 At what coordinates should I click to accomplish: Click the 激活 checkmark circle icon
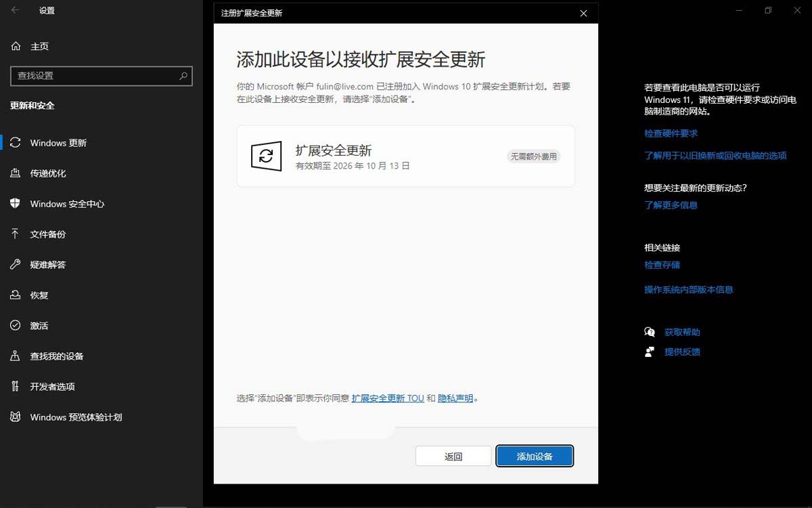16,326
